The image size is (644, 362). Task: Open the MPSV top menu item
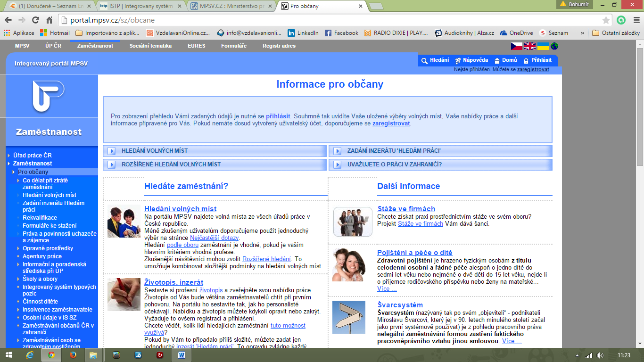tap(22, 46)
